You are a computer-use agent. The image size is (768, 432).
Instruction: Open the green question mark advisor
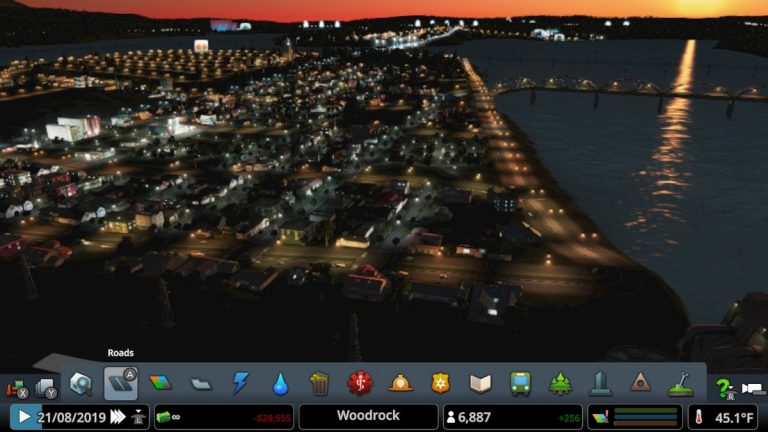tap(725, 389)
